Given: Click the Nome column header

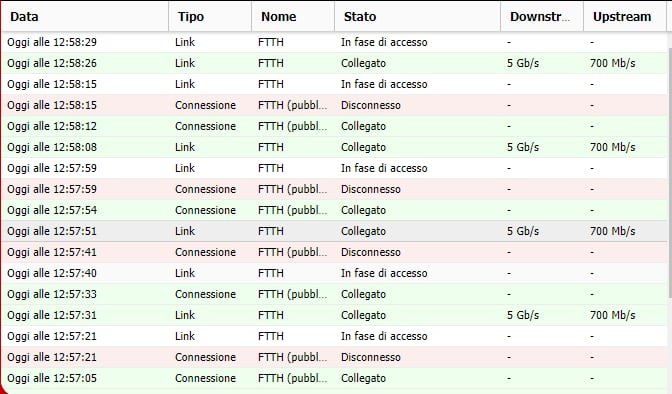Looking at the screenshot, I should [293, 16].
